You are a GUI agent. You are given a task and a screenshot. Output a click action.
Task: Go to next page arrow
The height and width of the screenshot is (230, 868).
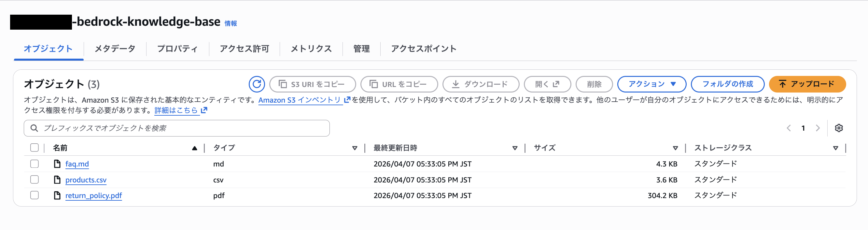(818, 128)
